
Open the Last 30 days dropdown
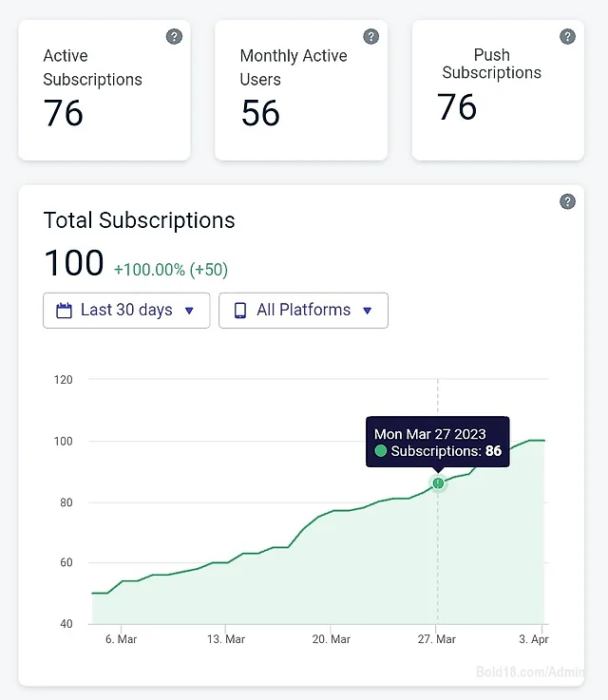[126, 311]
